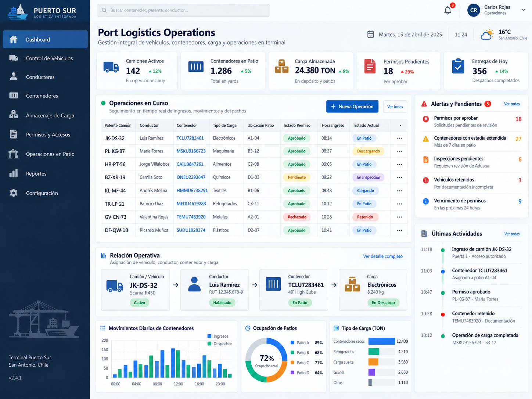Click Ver todas in Operaciones en Curso

395,107
